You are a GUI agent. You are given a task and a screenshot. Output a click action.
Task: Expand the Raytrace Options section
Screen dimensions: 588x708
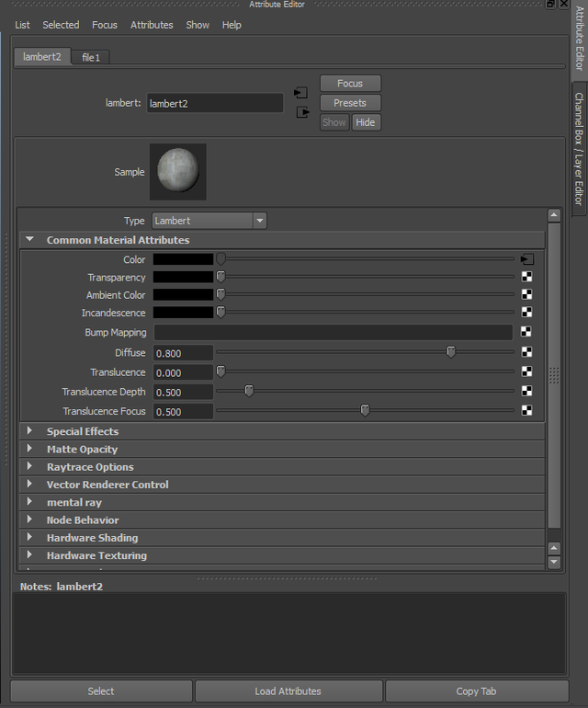pos(29,466)
